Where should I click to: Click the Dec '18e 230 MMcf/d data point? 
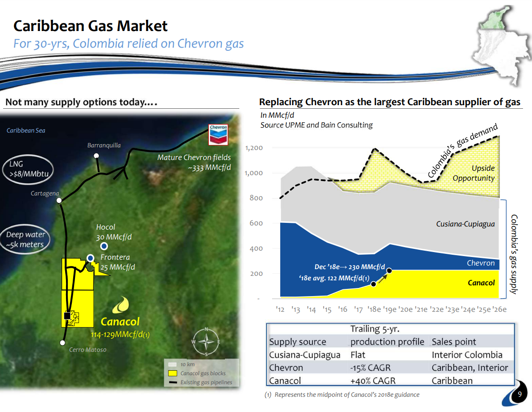point(389,270)
